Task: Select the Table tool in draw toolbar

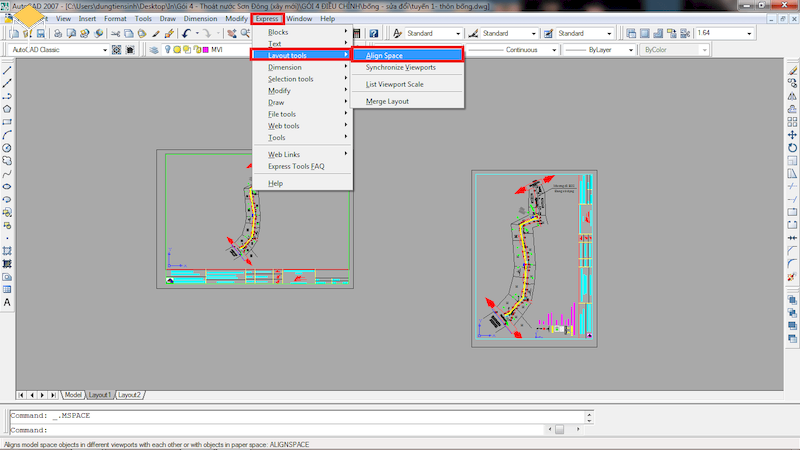Action: point(7,290)
